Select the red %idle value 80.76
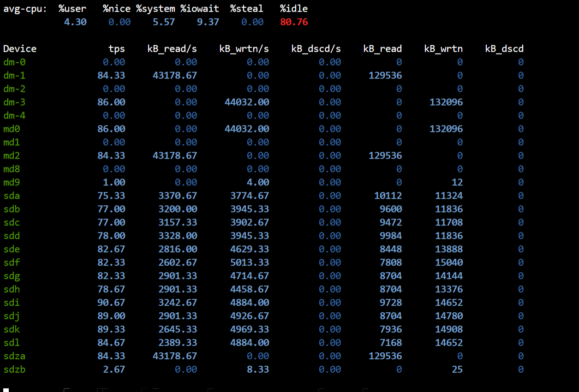The height and width of the screenshot is (392, 579). 294,22
